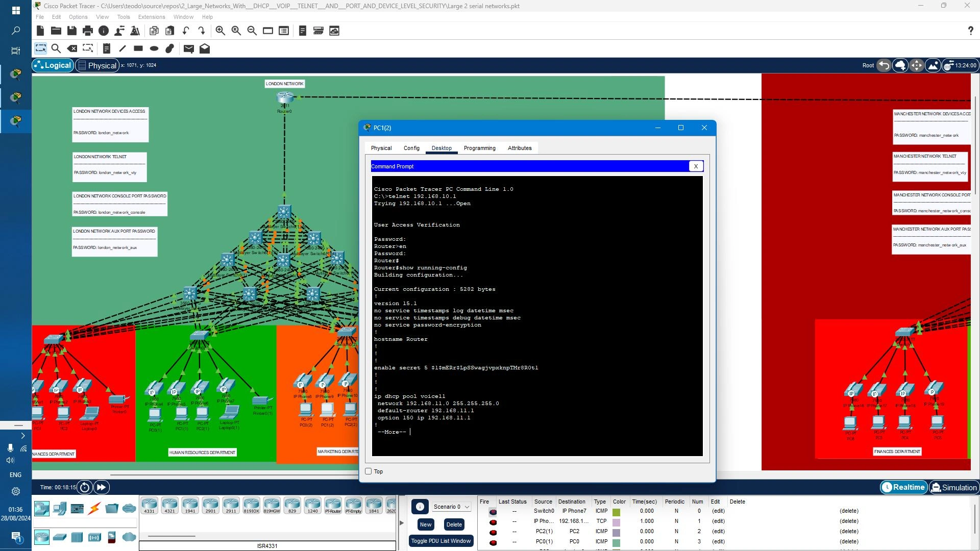Switch to Physical workspace view

click(97, 65)
